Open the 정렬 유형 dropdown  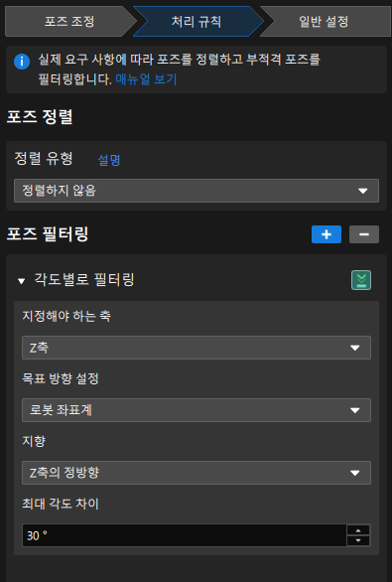click(196, 191)
